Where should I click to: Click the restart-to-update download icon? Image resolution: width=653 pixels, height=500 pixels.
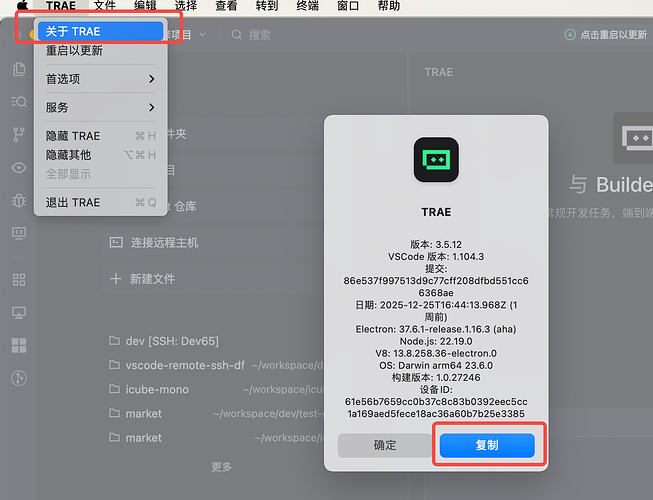[x=571, y=35]
